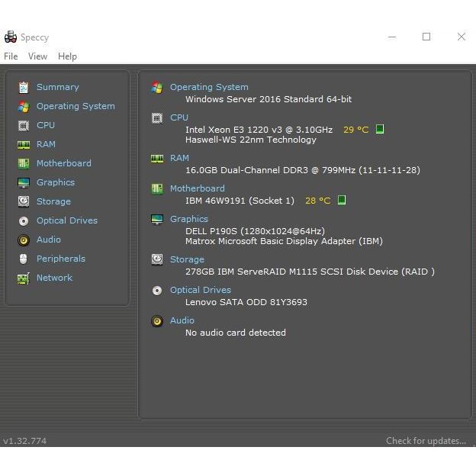
Task: Open the View menu
Action: coord(37,56)
